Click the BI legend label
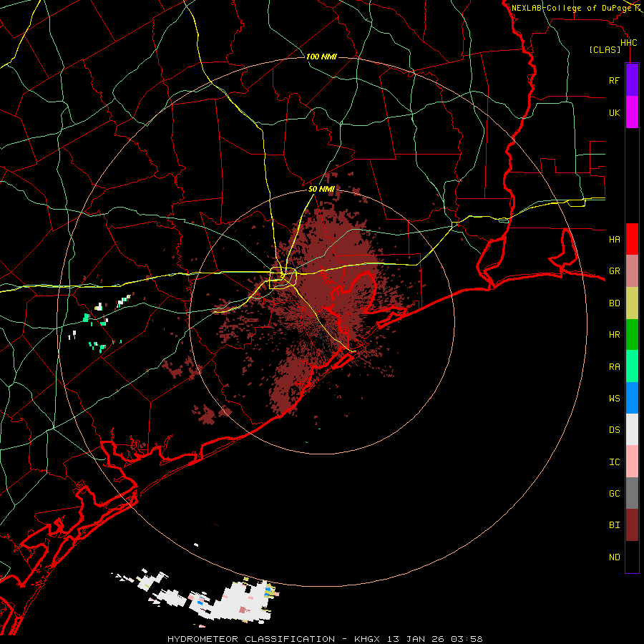 tap(614, 525)
